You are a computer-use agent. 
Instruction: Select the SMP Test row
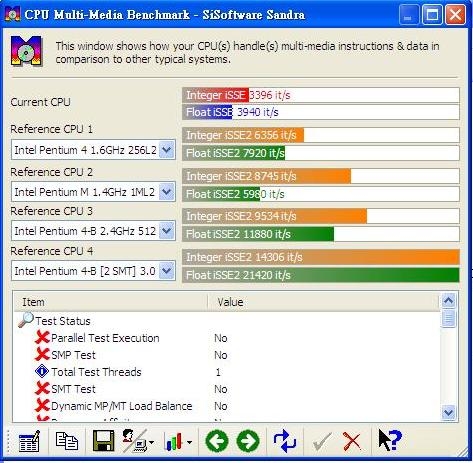point(227,355)
